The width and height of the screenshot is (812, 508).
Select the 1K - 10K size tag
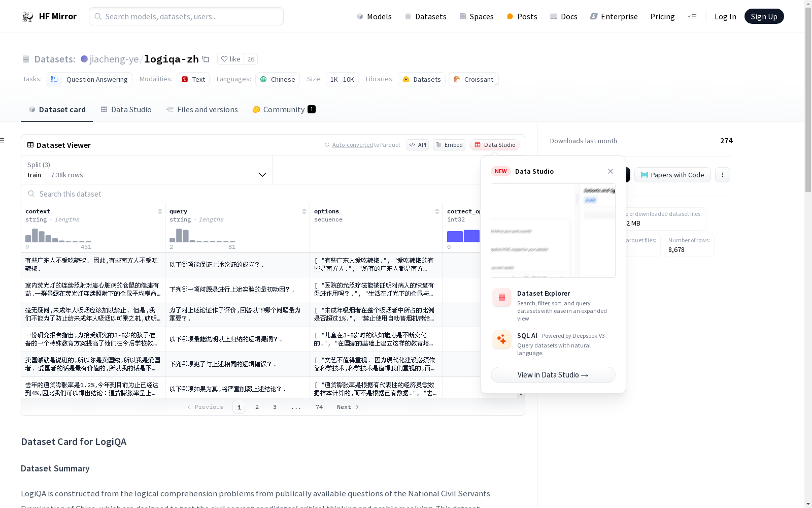(x=342, y=79)
